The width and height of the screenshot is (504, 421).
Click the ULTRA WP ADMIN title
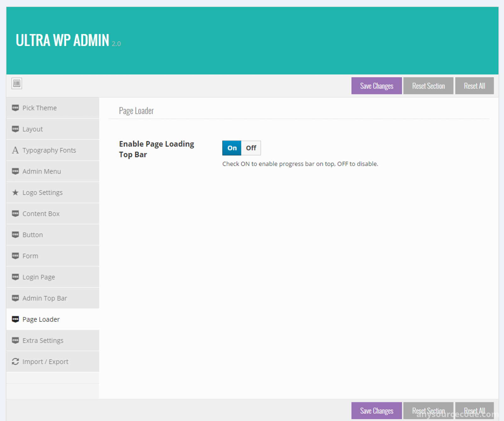pyautogui.click(x=62, y=40)
